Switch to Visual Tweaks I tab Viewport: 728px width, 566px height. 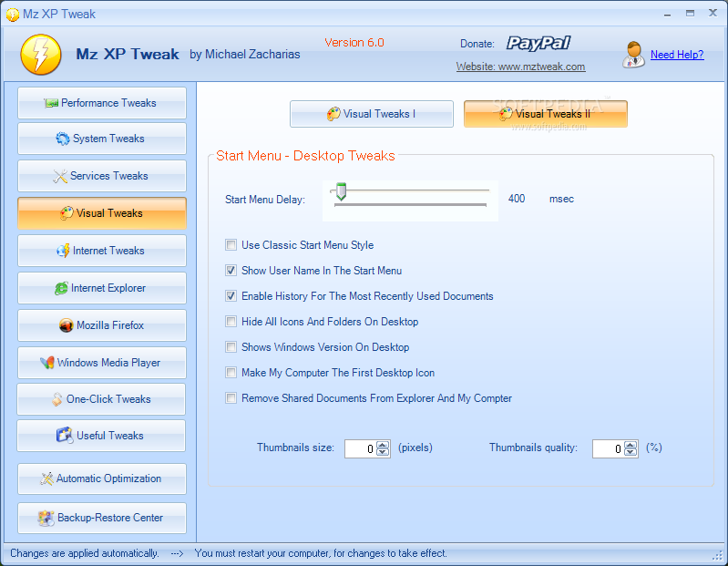pos(372,114)
